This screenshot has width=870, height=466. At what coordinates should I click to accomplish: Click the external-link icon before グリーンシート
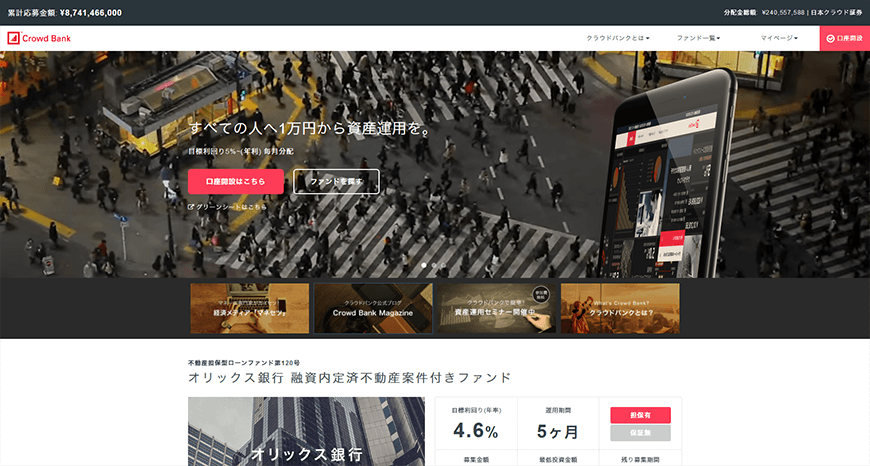[191, 207]
